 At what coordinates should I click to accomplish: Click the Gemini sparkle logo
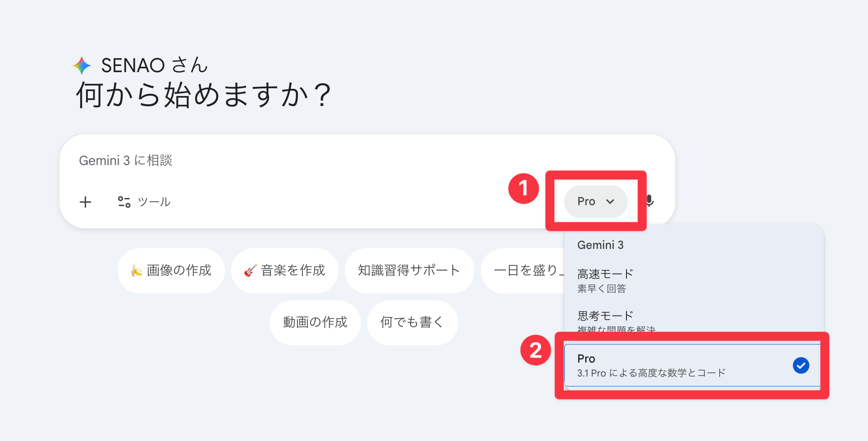tap(82, 66)
